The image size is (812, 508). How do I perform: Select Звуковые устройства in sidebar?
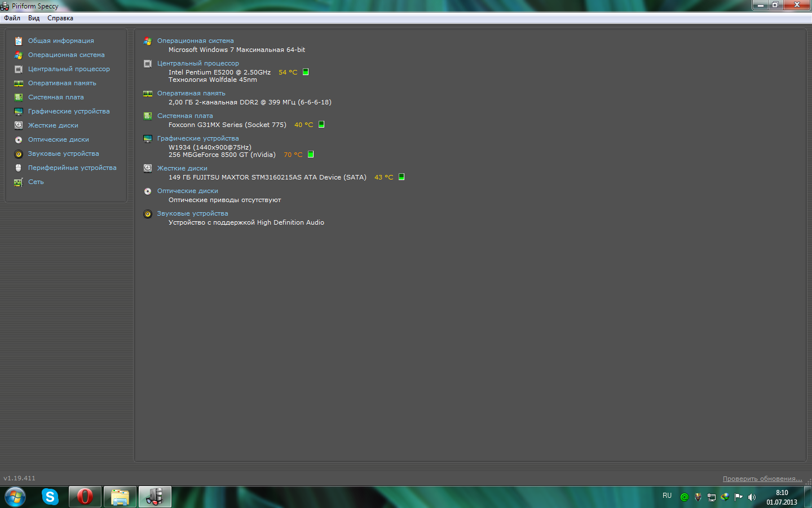click(64, 154)
